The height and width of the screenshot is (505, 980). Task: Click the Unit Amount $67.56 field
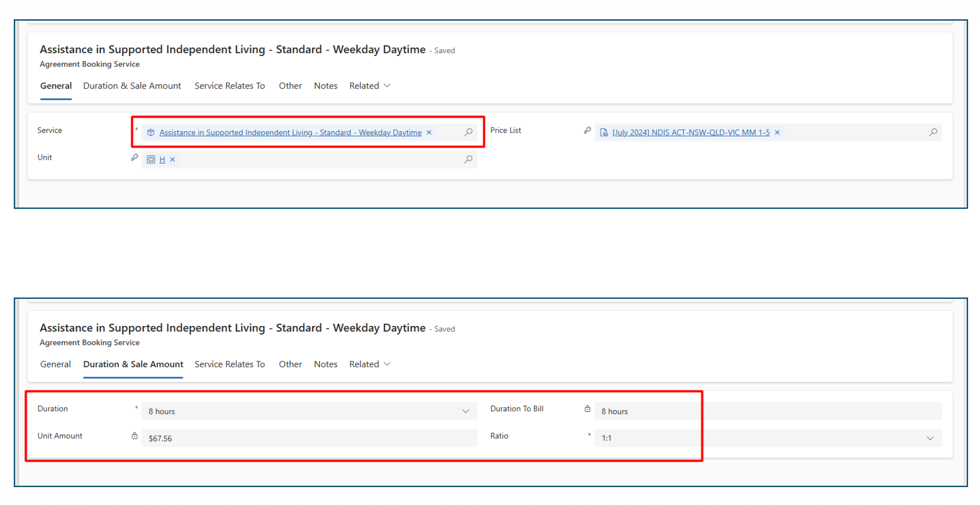308,438
